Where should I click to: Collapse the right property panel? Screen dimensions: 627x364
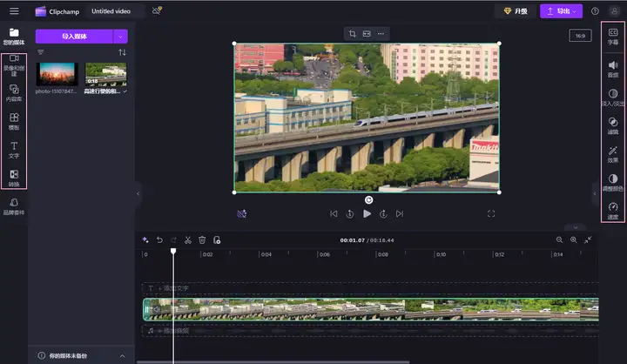tap(595, 193)
